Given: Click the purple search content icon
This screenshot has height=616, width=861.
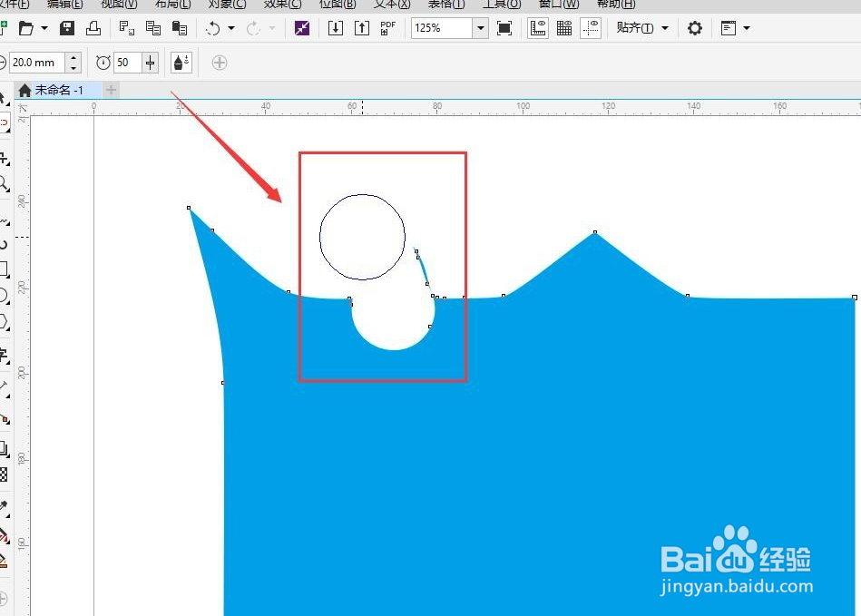Looking at the screenshot, I should [302, 28].
